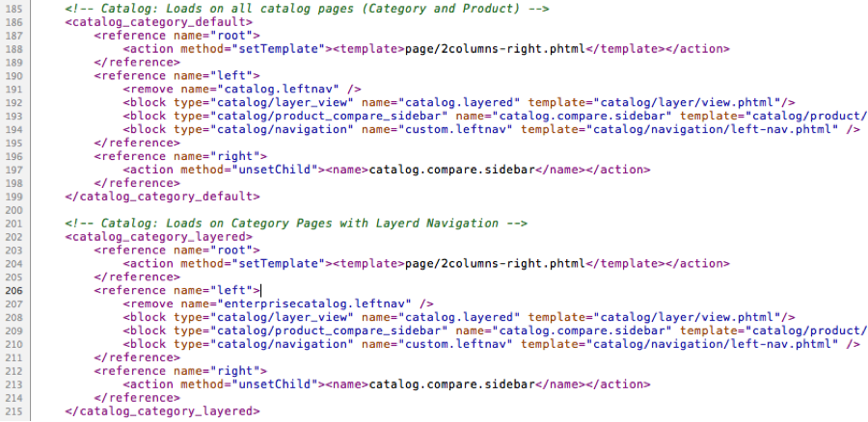The height and width of the screenshot is (422, 868).
Task: Click line number 185 in the gutter
Action: [x=13, y=9]
